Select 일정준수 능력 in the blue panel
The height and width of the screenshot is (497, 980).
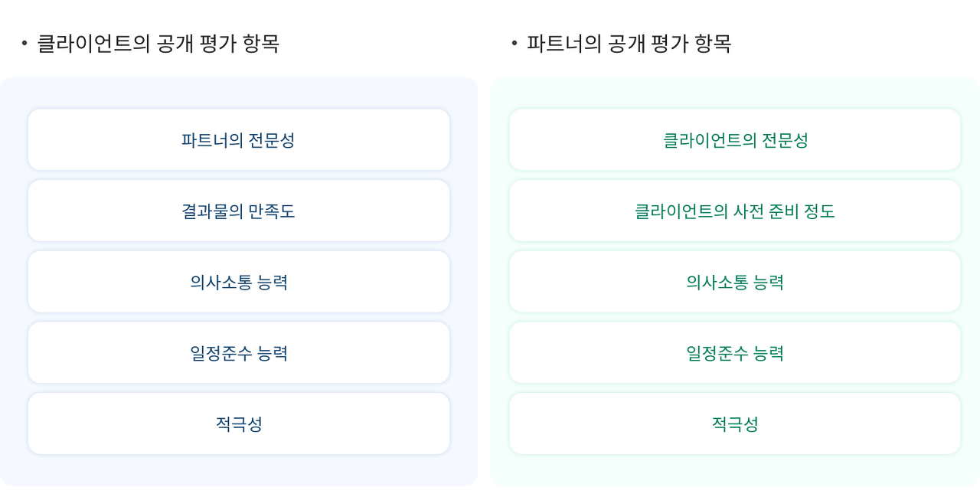tap(239, 352)
